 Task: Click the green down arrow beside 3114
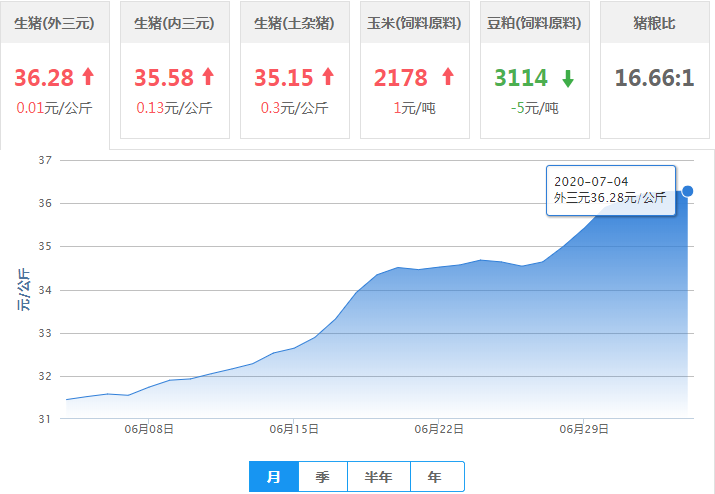[567, 78]
